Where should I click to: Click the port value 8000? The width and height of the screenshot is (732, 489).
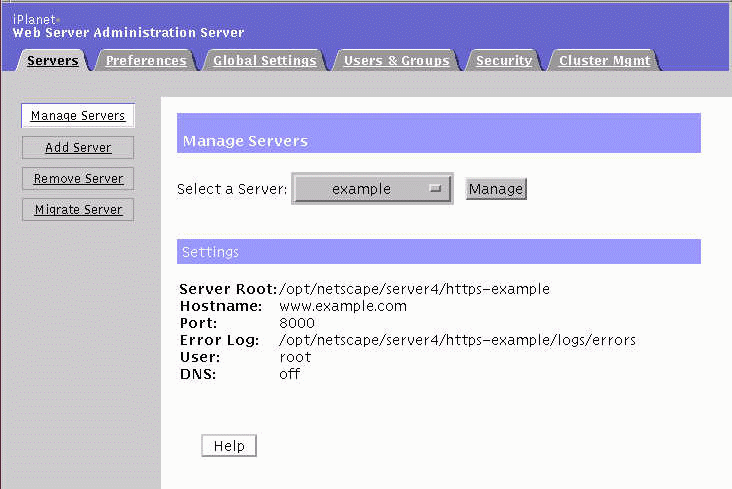click(x=297, y=323)
